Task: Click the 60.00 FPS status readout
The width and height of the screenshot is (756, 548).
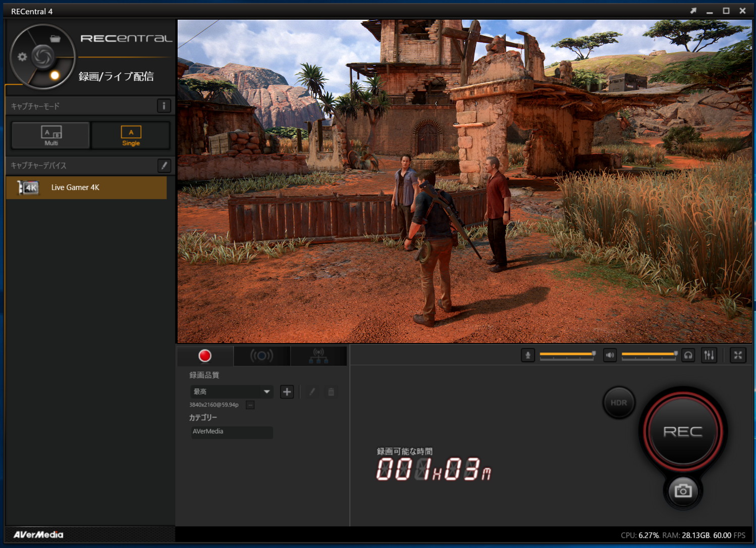Action: [729, 535]
